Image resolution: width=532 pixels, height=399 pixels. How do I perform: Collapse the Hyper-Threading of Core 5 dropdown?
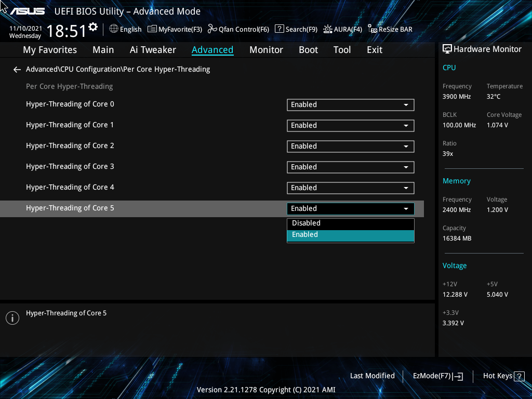click(x=351, y=209)
